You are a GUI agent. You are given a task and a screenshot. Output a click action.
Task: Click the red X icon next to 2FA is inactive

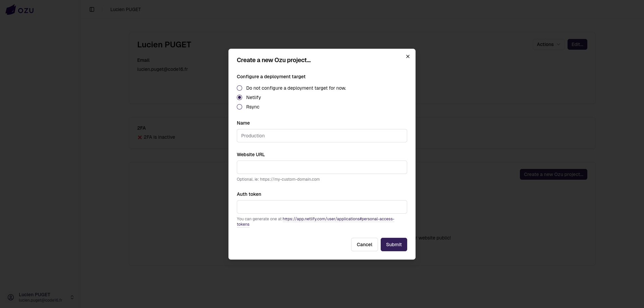click(x=140, y=137)
